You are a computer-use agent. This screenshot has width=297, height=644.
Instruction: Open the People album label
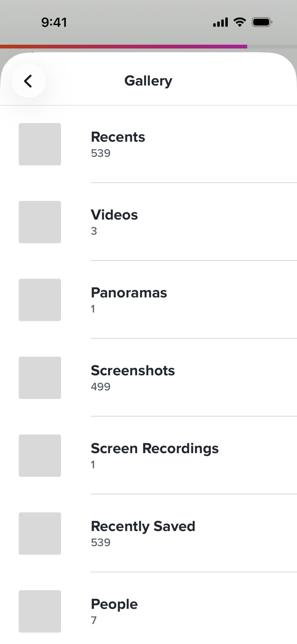114,604
